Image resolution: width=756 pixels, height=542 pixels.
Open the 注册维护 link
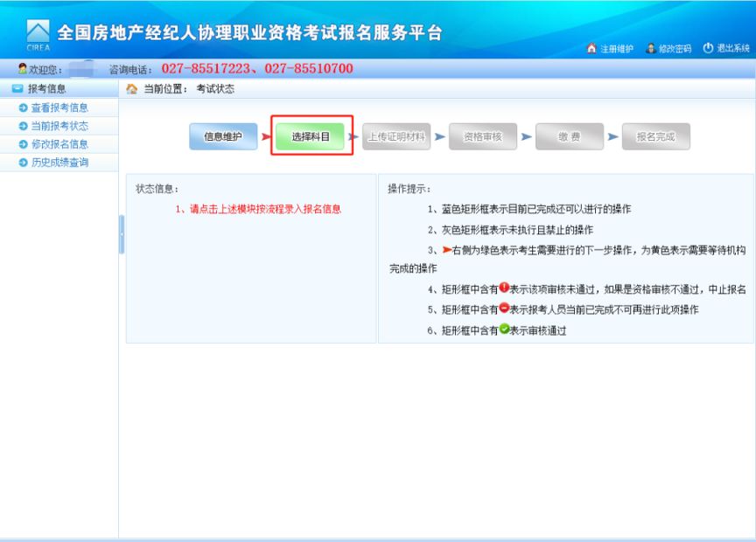point(617,49)
